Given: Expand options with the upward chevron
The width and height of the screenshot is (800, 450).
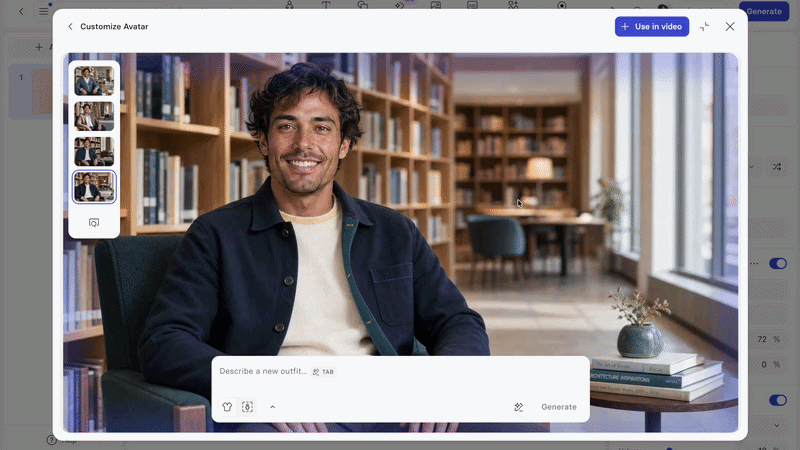Looking at the screenshot, I should 272,407.
